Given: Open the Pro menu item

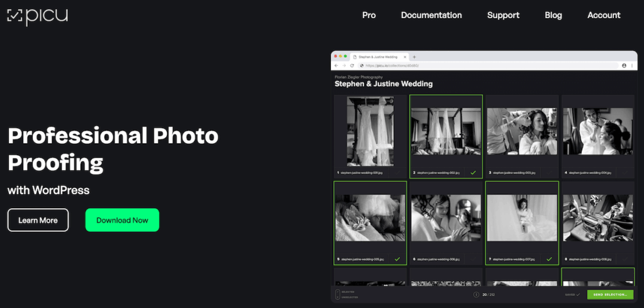Looking at the screenshot, I should (x=369, y=15).
